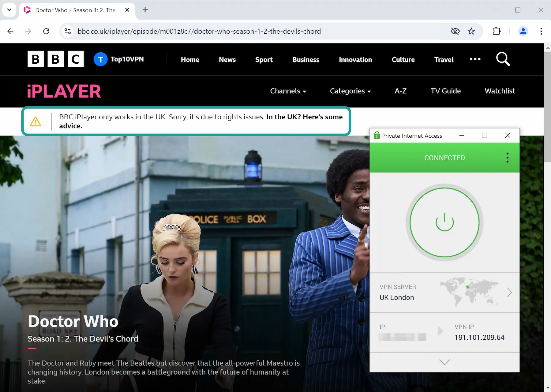Viewport: 551px width, 392px height.
Task: View site information icon in address bar
Action: coord(68,31)
